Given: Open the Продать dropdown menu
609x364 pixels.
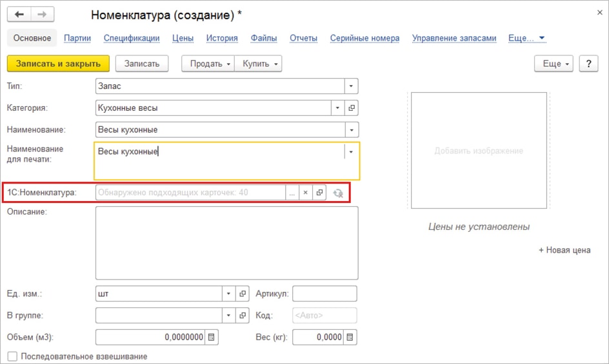Looking at the screenshot, I should [x=208, y=64].
